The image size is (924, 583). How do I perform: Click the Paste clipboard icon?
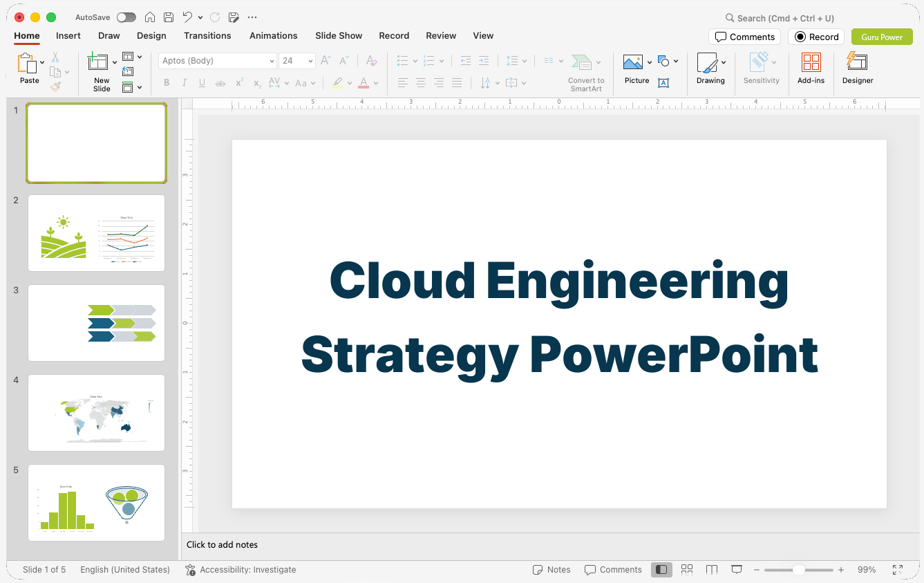click(x=27, y=64)
